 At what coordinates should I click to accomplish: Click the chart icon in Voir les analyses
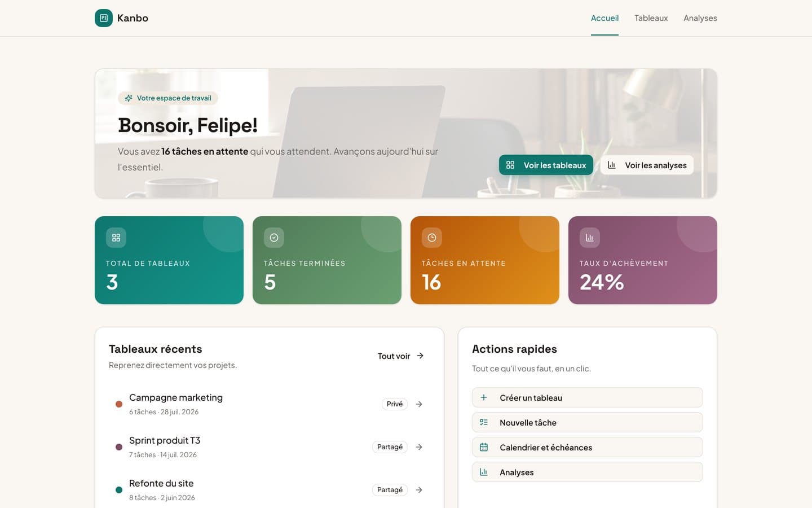pos(611,165)
